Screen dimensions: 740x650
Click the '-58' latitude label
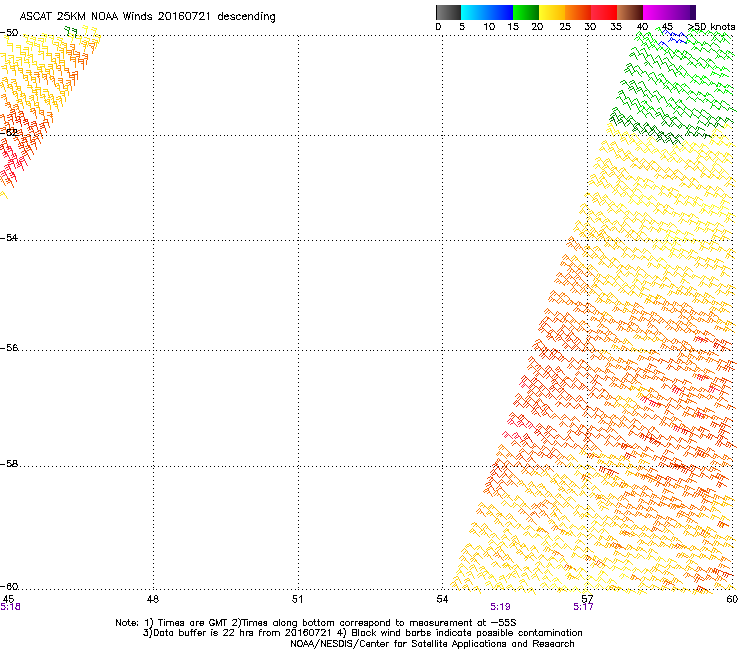[9, 464]
